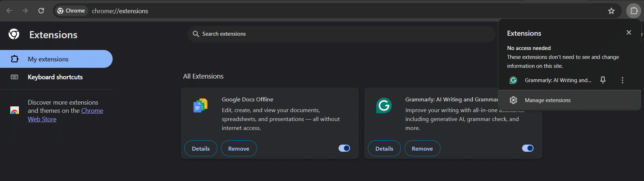Click the puzzle-piece Extensions toolbar button
Image resolution: width=644 pixels, height=181 pixels.
[x=634, y=11]
